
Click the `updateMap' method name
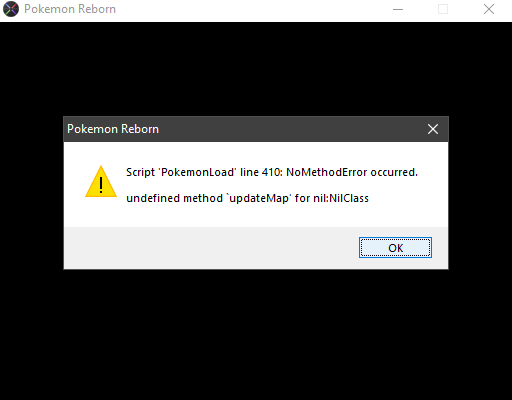[259, 198]
